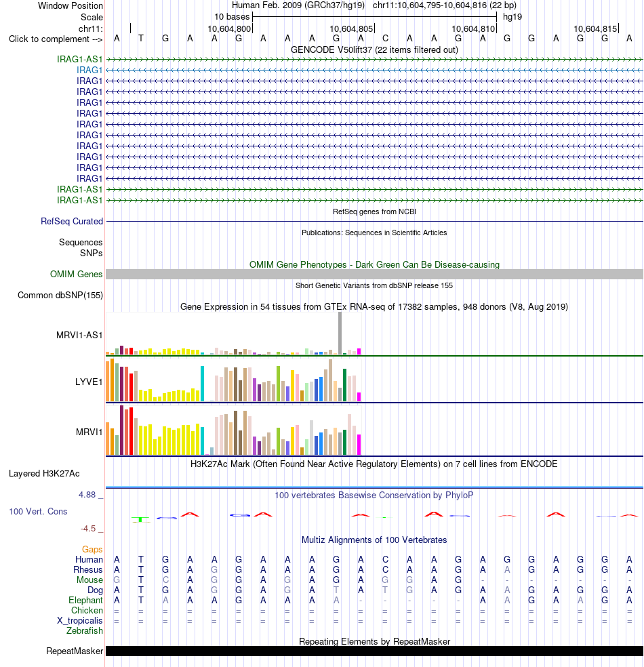Click the OMIM Genes track label
The image size is (644, 667).
click(x=77, y=274)
